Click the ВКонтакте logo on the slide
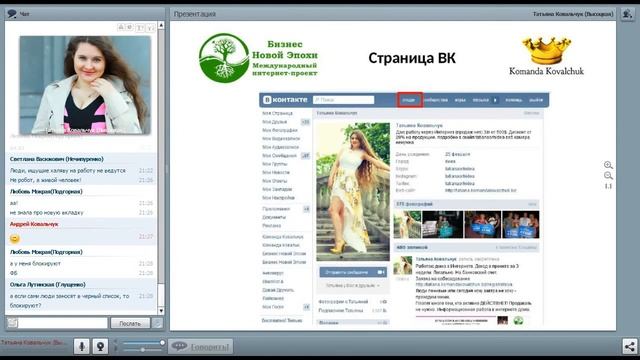The height and width of the screenshot is (360, 640). coord(285,100)
